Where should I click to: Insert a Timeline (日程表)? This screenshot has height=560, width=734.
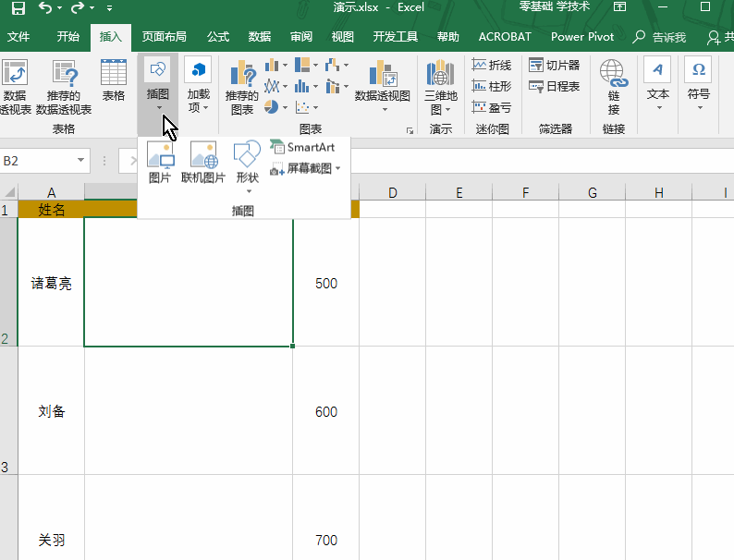[x=555, y=86]
